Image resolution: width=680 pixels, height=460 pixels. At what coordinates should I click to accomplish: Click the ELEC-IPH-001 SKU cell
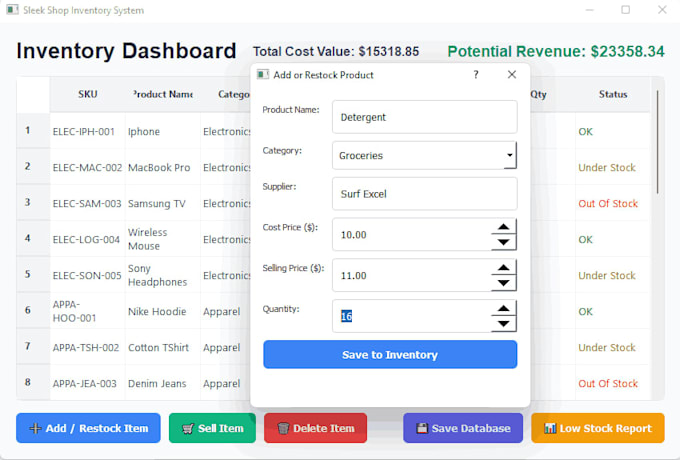pos(88,131)
